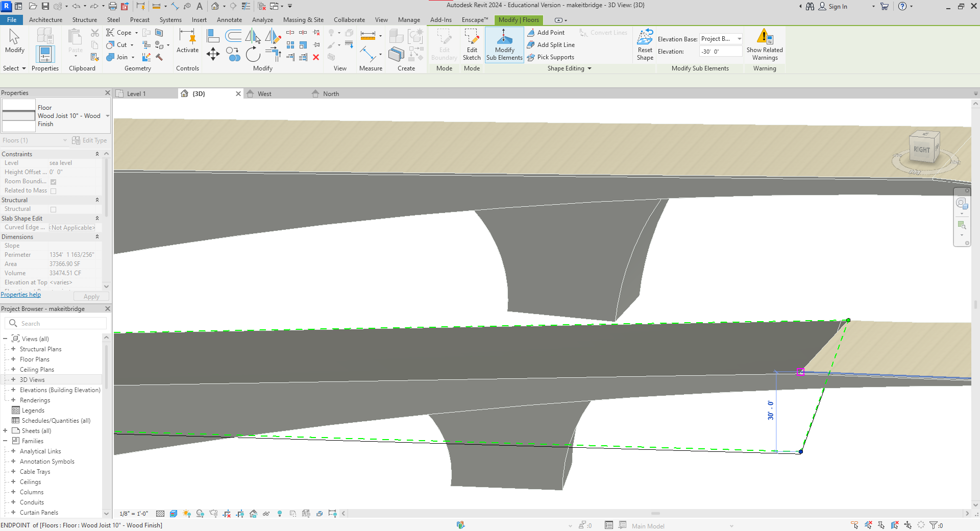Select the Move tool in Modify panel
This screenshot has width=980, height=531.
[213, 54]
